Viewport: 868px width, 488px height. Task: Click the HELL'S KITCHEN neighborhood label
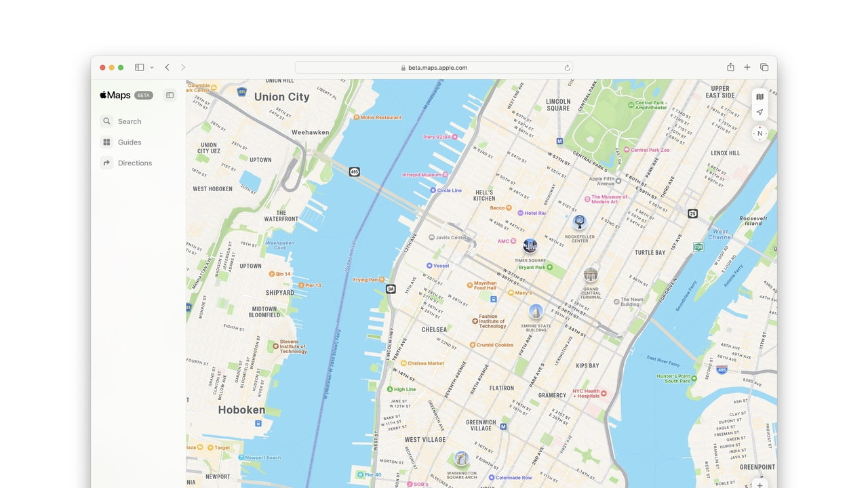(484, 196)
